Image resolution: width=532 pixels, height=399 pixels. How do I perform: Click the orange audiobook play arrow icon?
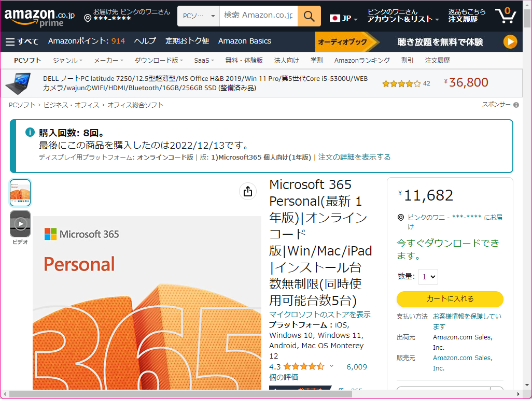[x=510, y=41]
